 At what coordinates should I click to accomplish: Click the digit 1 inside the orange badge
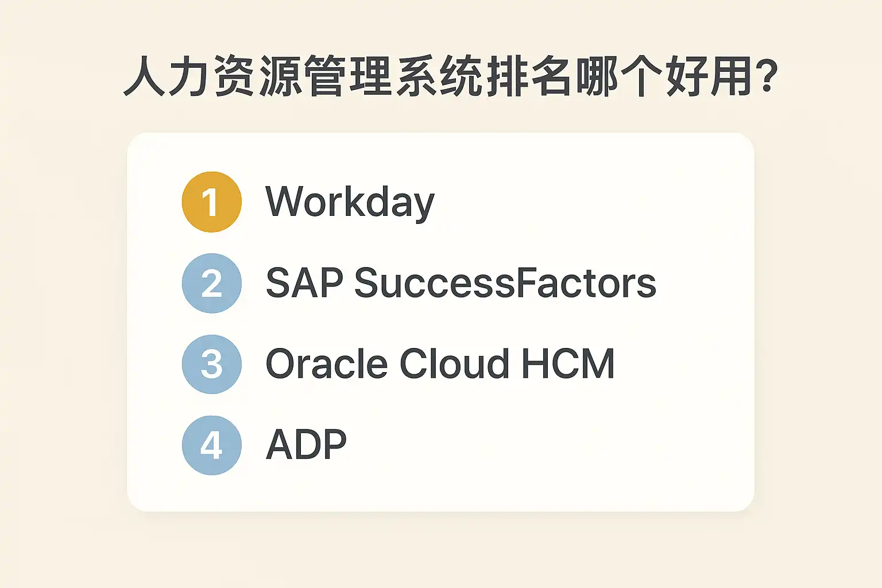tap(210, 202)
